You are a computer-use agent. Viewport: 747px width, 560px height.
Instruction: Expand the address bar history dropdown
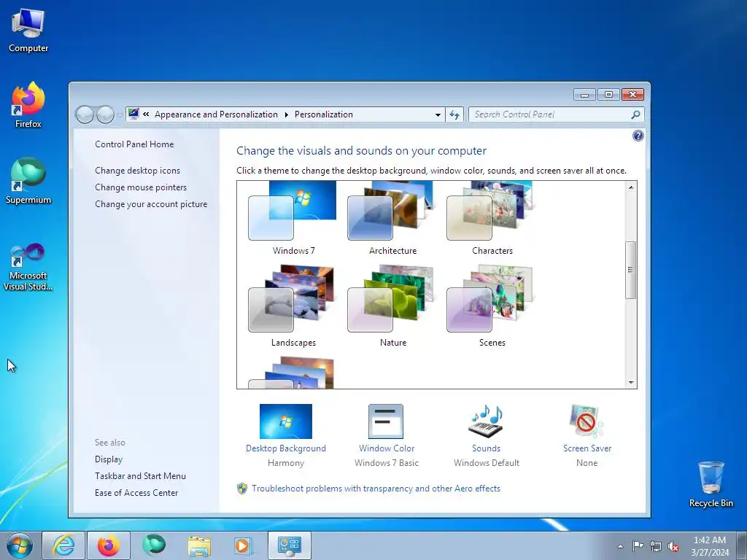[438, 114]
